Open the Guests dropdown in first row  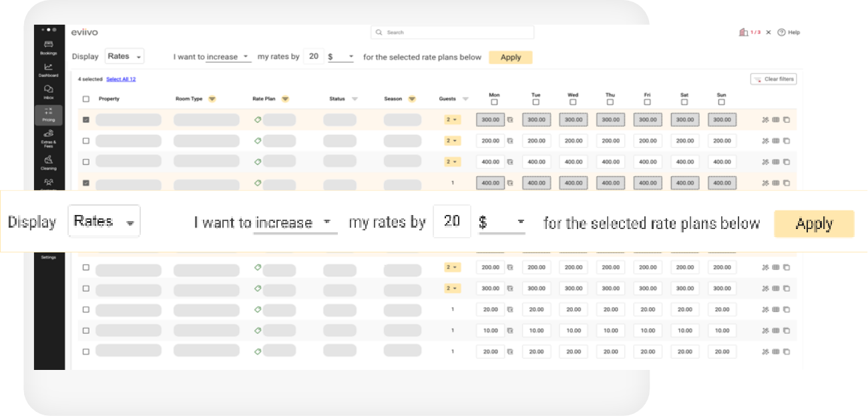tap(453, 120)
